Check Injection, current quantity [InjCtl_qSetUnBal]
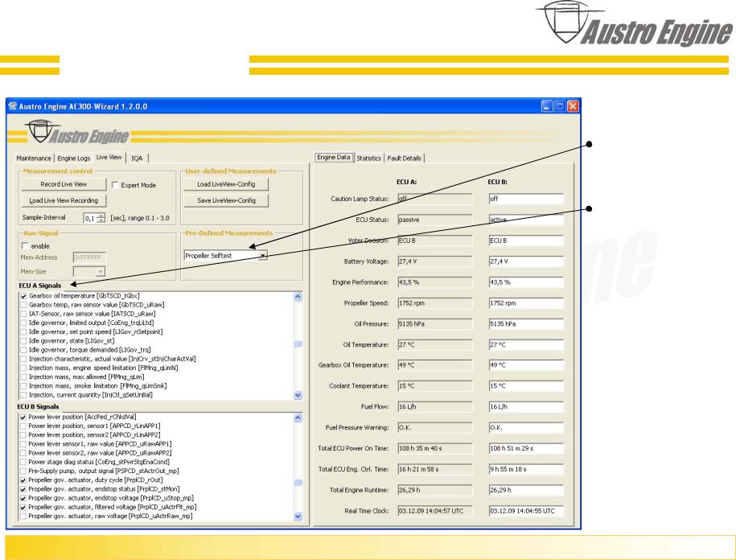This screenshot has width=736, height=560. pyautogui.click(x=23, y=395)
